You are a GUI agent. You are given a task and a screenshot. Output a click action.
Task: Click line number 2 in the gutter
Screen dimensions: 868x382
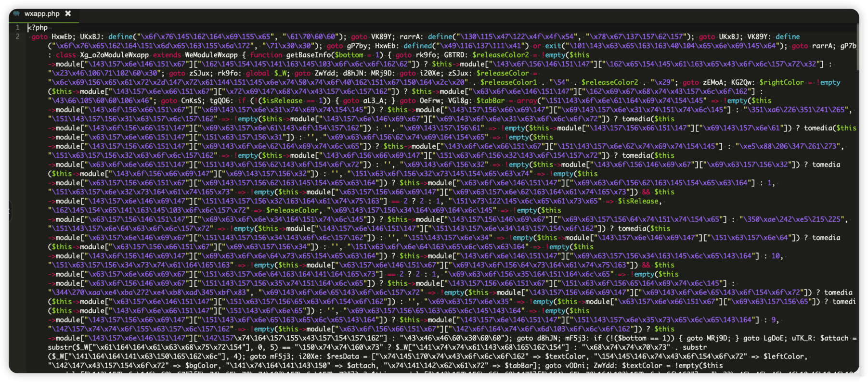point(18,37)
